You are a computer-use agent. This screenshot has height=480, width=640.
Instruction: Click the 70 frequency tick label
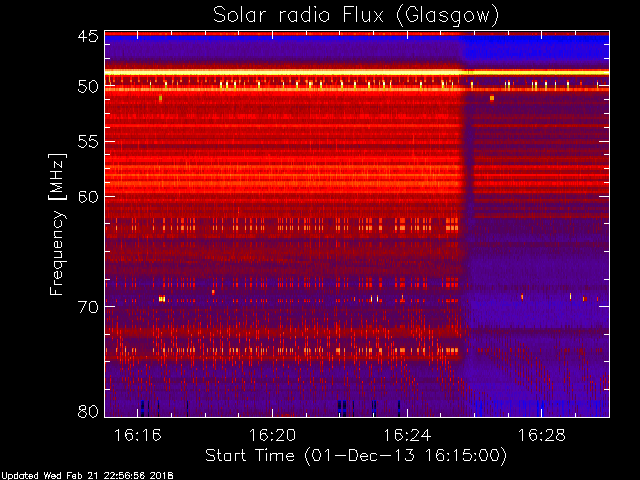[88, 307]
